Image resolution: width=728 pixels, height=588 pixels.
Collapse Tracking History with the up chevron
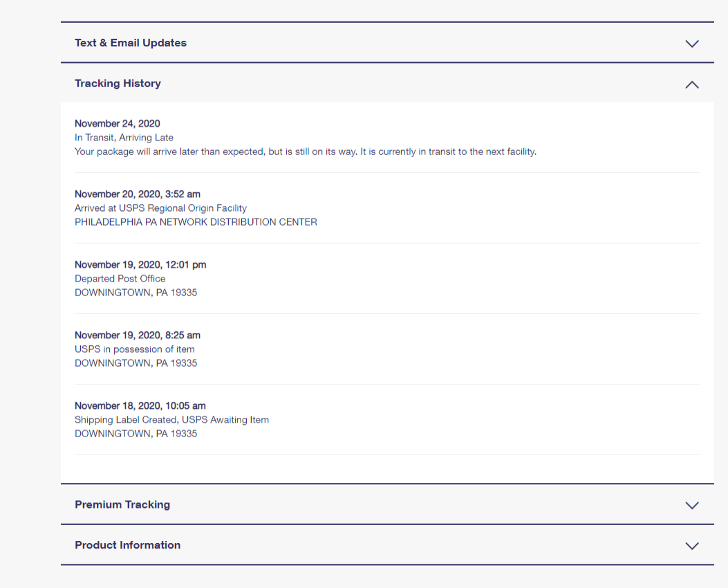click(691, 84)
